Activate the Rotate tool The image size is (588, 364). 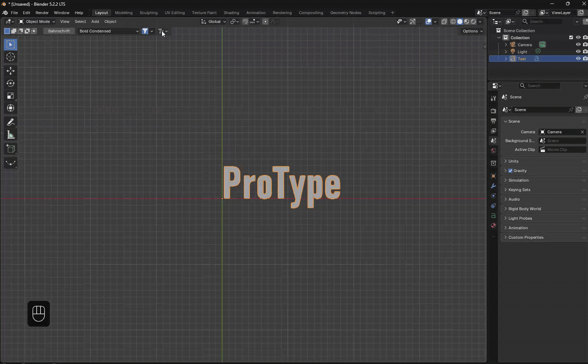pos(11,83)
